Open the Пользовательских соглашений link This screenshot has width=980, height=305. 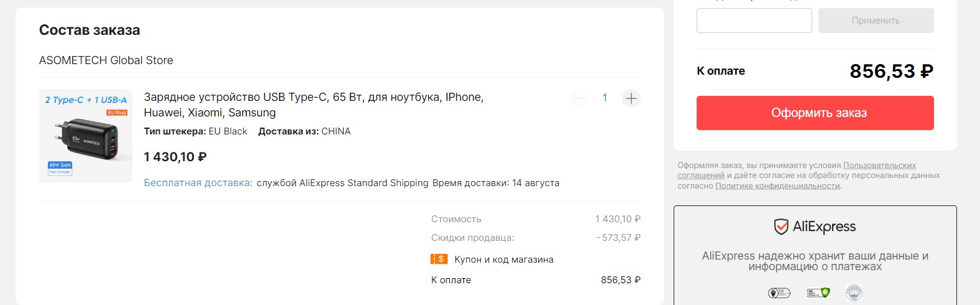click(879, 166)
